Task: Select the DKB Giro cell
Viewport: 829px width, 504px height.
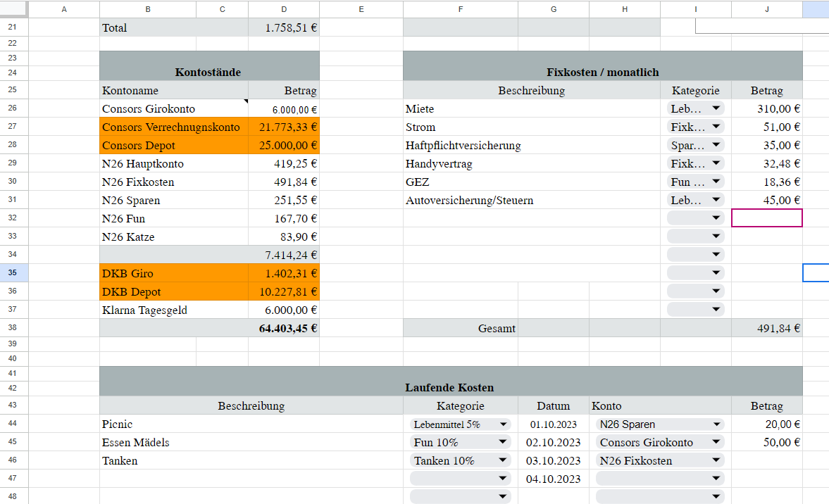Action: click(174, 273)
